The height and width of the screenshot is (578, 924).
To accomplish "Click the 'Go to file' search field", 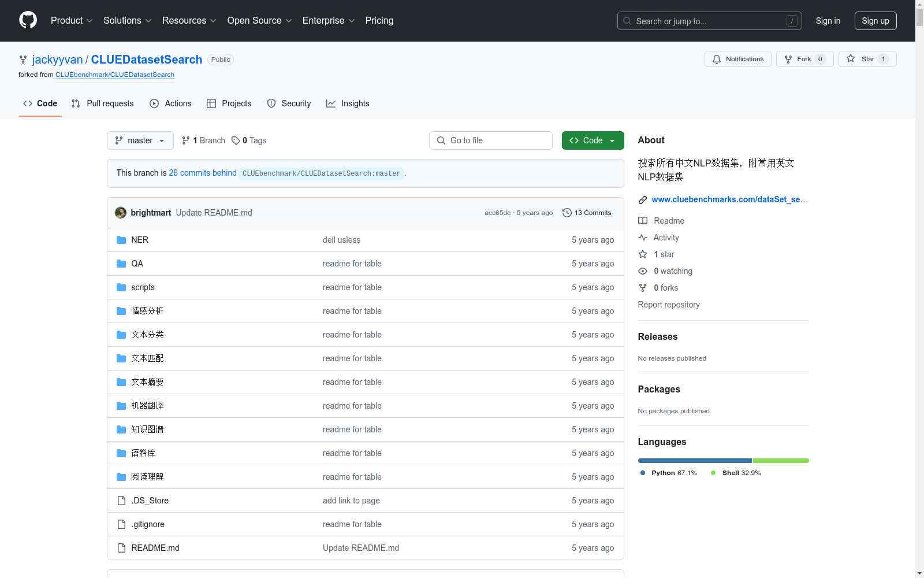I will [x=491, y=140].
